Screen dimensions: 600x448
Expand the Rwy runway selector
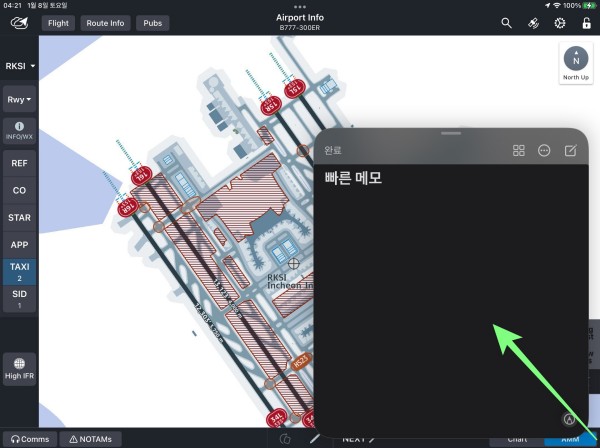[19, 100]
